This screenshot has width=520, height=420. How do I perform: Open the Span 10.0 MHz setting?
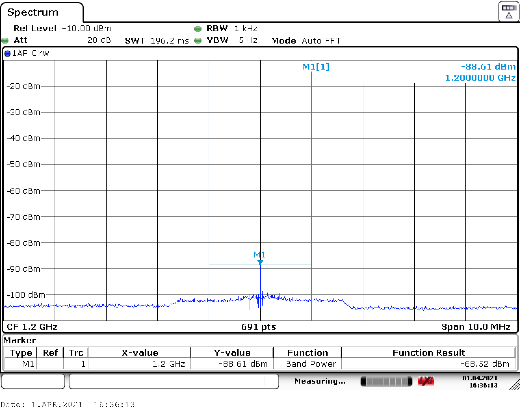[475, 327]
